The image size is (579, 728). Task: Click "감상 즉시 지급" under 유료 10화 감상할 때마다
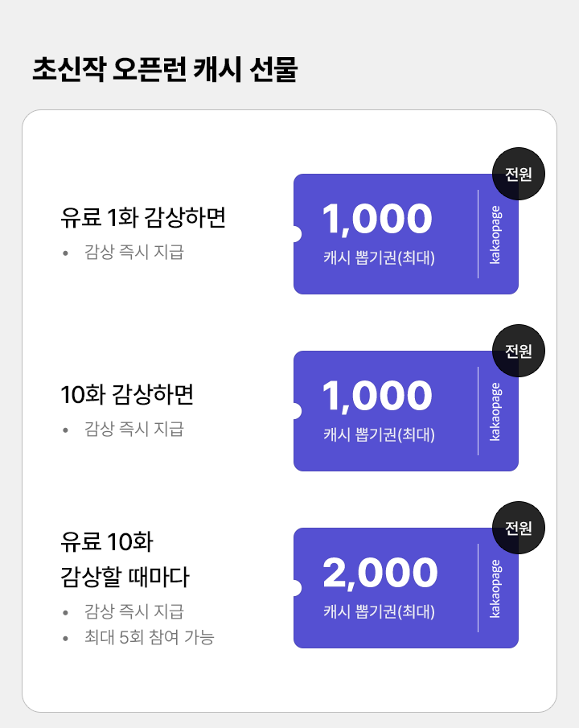point(133,611)
